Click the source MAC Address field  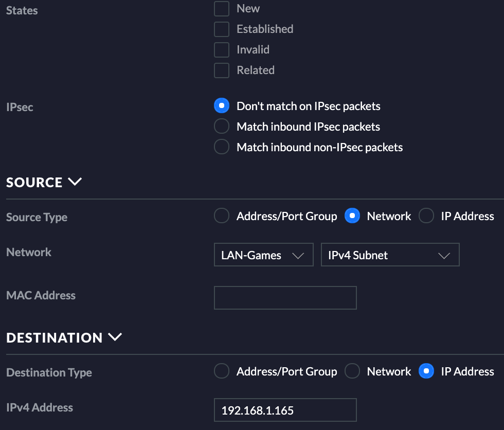point(285,298)
